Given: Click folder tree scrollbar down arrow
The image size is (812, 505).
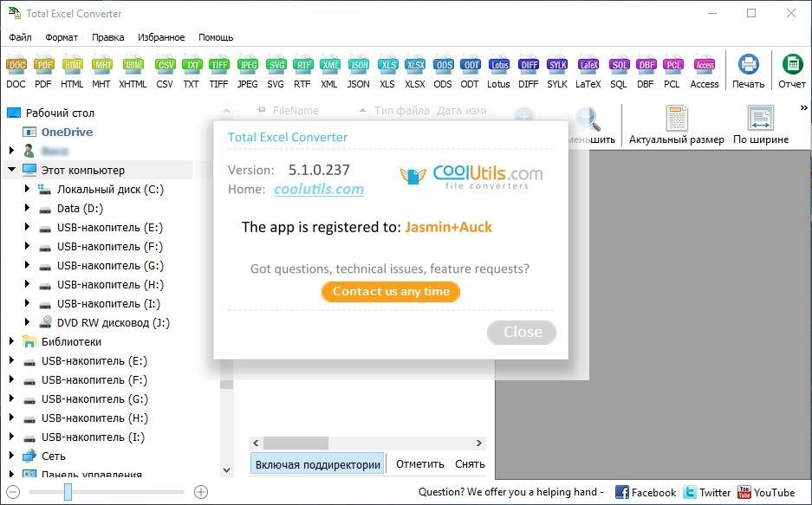Looking at the screenshot, I should 226,470.
